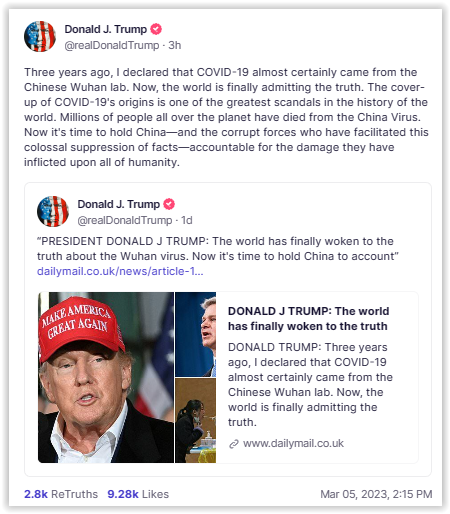Open the dailymail.co.uk/news/article link
This screenshot has width=450, height=514.
tap(120, 271)
